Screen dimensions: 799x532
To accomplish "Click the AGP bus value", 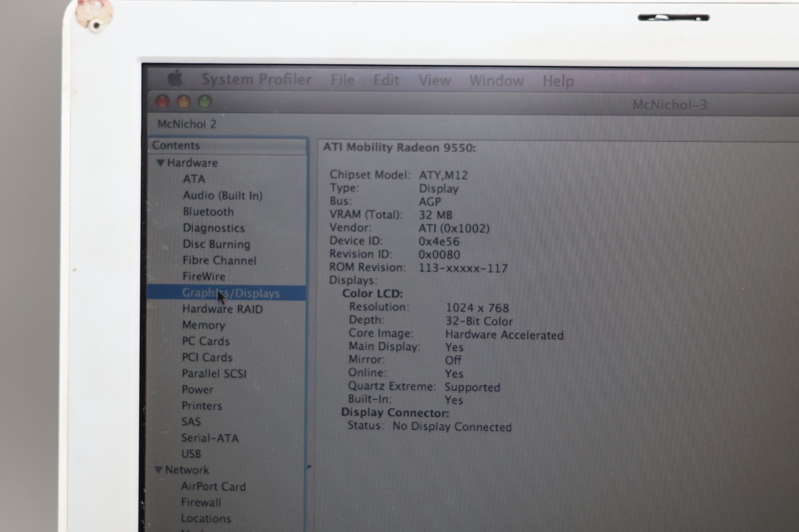I will tap(429, 202).
